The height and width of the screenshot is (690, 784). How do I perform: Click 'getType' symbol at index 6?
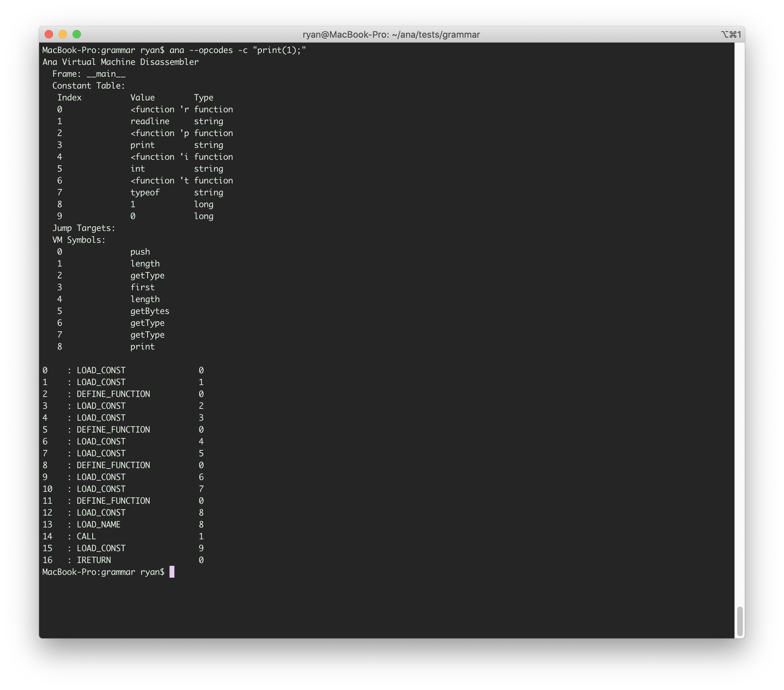click(x=148, y=323)
